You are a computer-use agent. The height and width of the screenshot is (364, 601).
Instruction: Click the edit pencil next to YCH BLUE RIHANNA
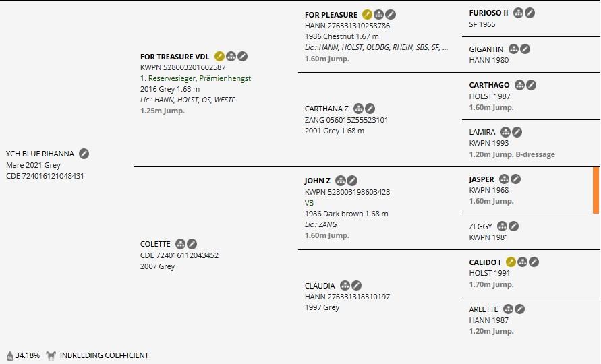(x=84, y=154)
